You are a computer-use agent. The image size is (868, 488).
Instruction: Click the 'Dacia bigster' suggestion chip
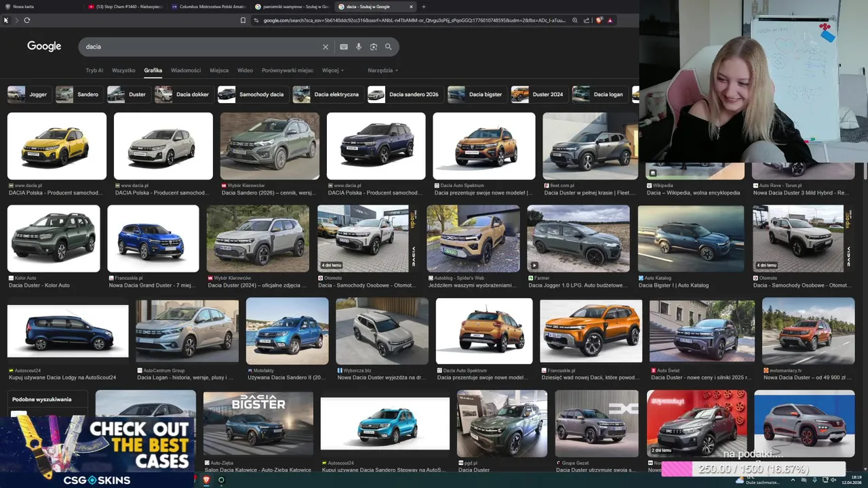(x=477, y=94)
